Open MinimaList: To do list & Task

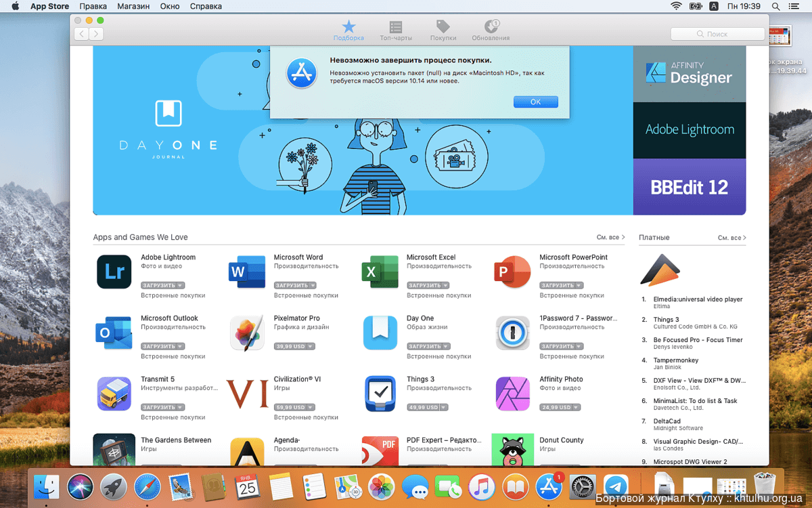696,401
